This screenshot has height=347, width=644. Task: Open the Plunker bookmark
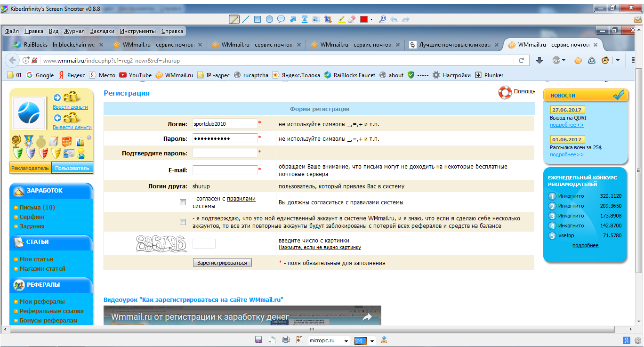489,75
